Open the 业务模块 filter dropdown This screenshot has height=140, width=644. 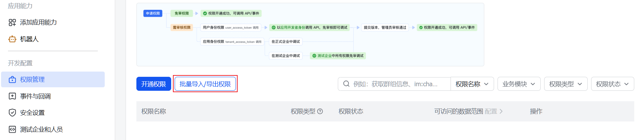point(518,84)
